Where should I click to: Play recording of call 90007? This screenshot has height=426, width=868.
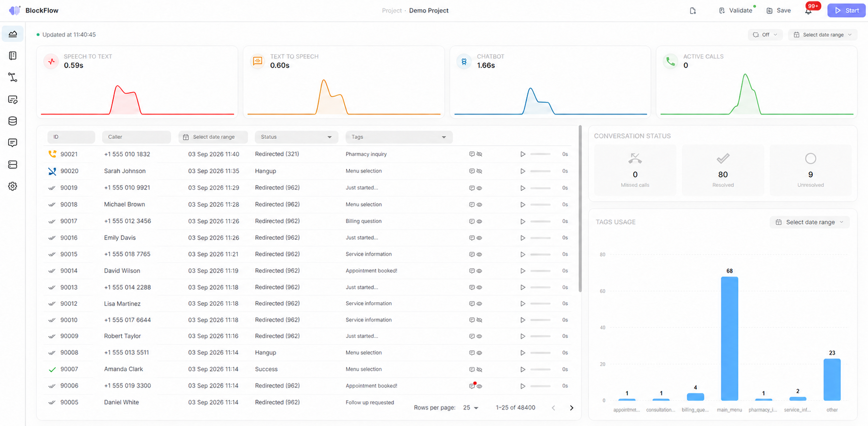coord(522,369)
